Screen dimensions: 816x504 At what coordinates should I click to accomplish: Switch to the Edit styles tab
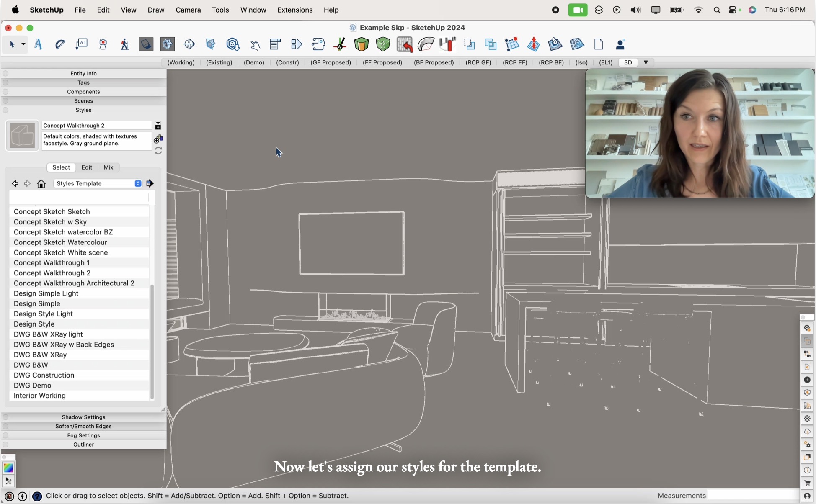point(87,167)
